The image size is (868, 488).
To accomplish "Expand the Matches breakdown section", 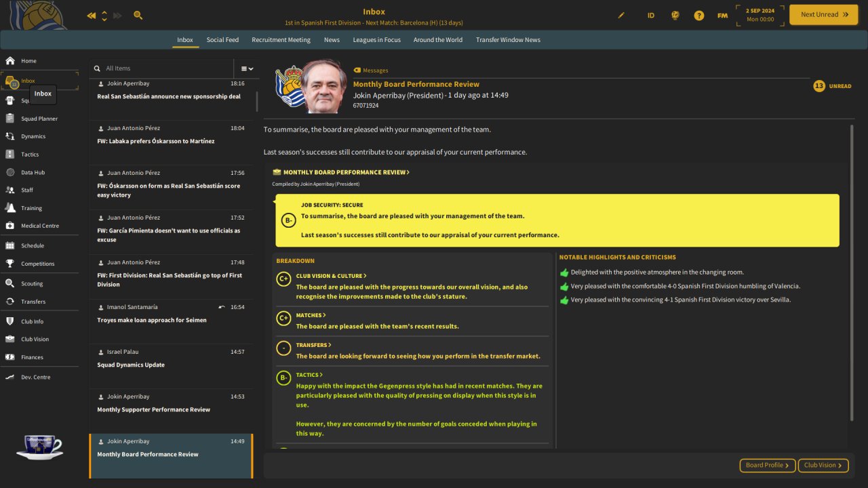I will click(x=311, y=315).
